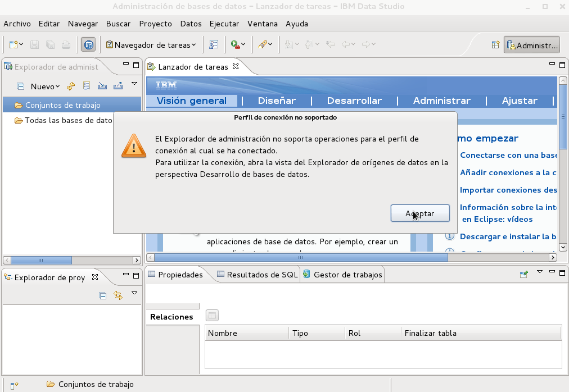Image resolution: width=569 pixels, height=392 pixels.
Task: Switch to the Administrar section
Action: tap(441, 101)
